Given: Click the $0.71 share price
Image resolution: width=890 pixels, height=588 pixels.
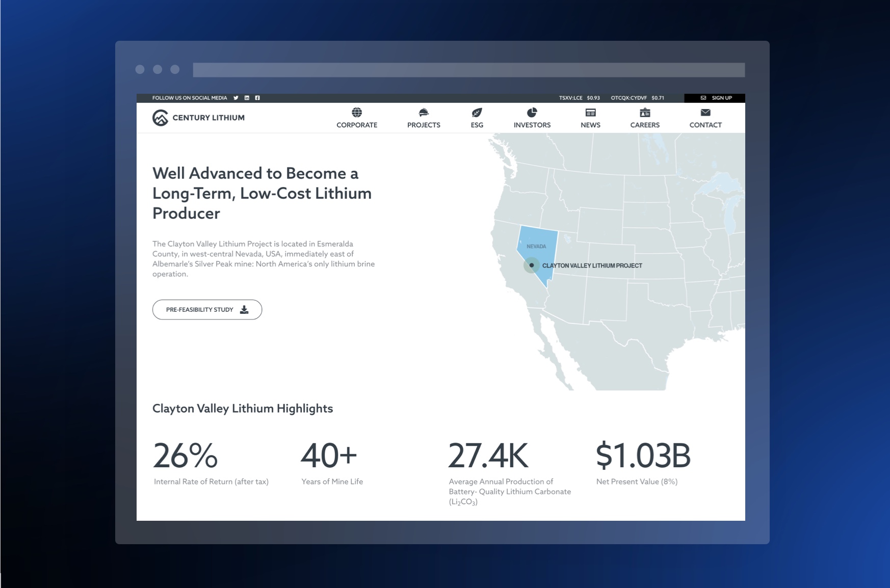Looking at the screenshot, I should (658, 98).
